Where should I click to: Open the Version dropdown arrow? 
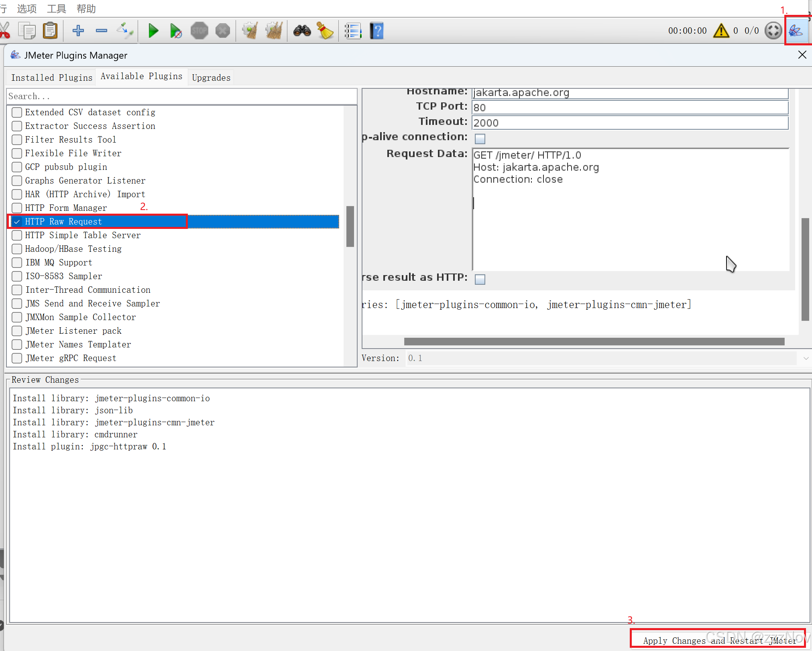[806, 358]
